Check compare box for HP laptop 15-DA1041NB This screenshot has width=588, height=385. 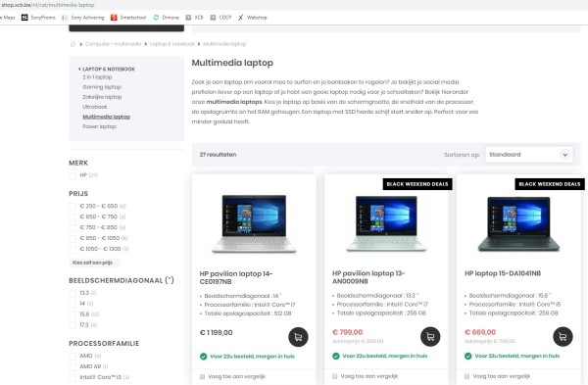pyautogui.click(x=467, y=376)
